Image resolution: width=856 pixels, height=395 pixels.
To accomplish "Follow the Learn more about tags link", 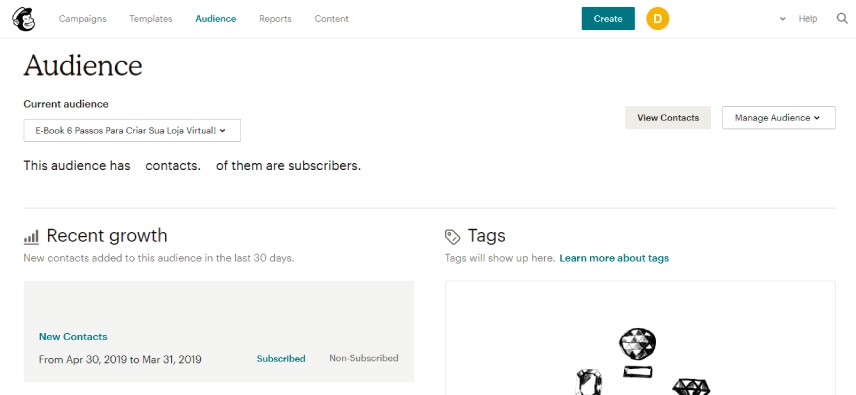I will coord(614,258).
